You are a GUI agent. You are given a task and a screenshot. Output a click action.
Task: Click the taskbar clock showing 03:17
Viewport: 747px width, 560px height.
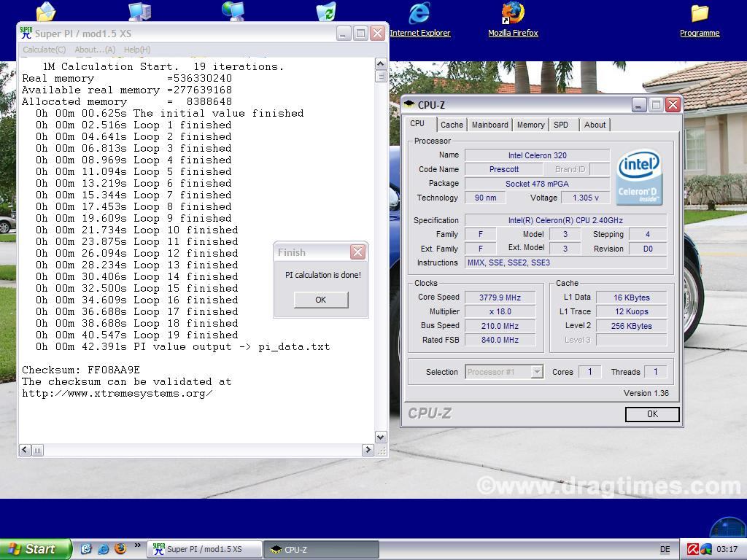coord(727,550)
